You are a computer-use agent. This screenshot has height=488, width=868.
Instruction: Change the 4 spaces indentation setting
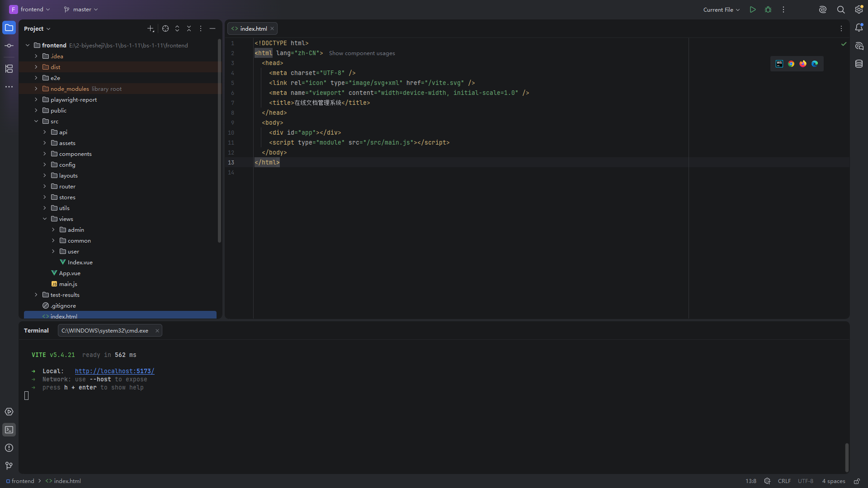click(x=834, y=481)
